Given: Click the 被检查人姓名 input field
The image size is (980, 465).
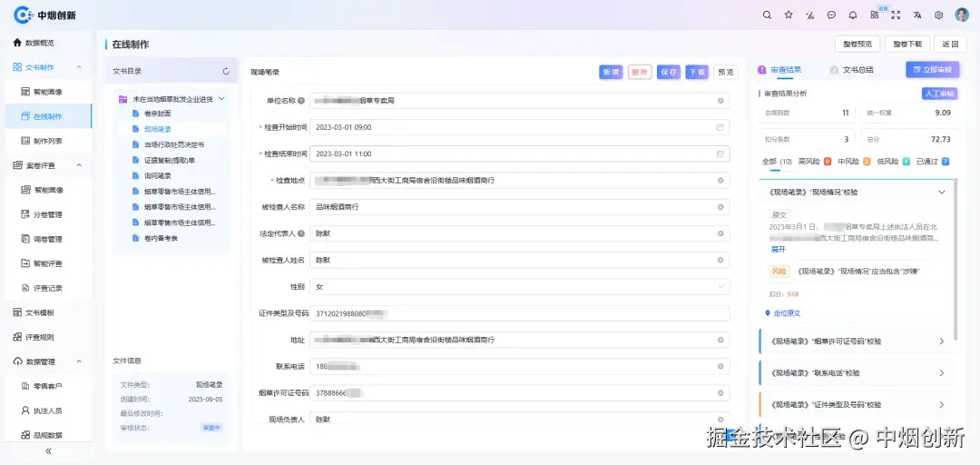Looking at the screenshot, I should [519, 260].
